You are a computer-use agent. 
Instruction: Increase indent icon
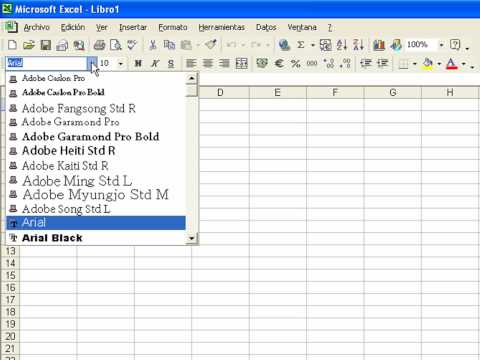click(x=383, y=63)
